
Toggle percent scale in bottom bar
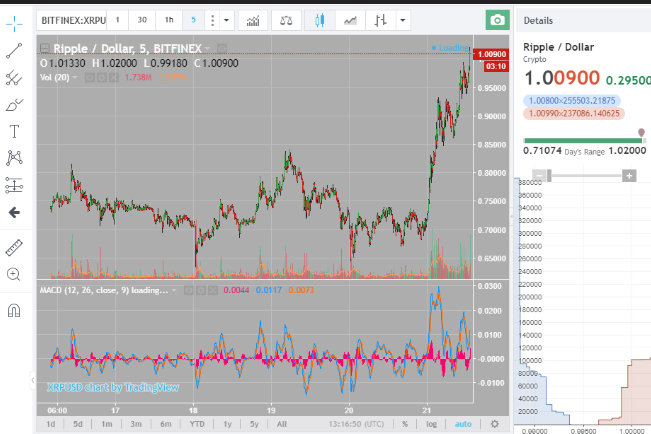[x=405, y=424]
